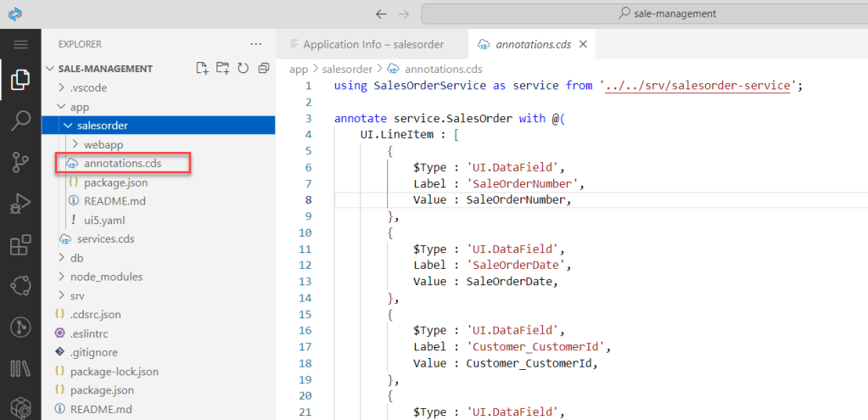The width and height of the screenshot is (868, 420).
Task: Open the Extensions view icon
Action: coord(20,245)
